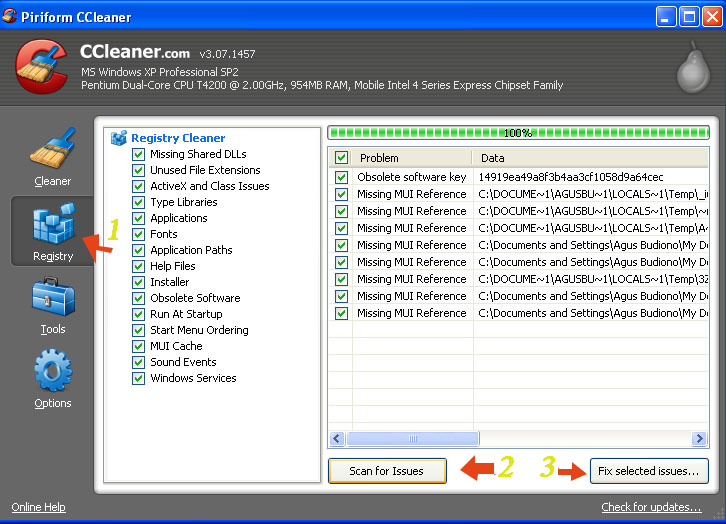726x524 pixels.
Task: Toggle the MUI Cache checkbox
Action: [x=138, y=346]
